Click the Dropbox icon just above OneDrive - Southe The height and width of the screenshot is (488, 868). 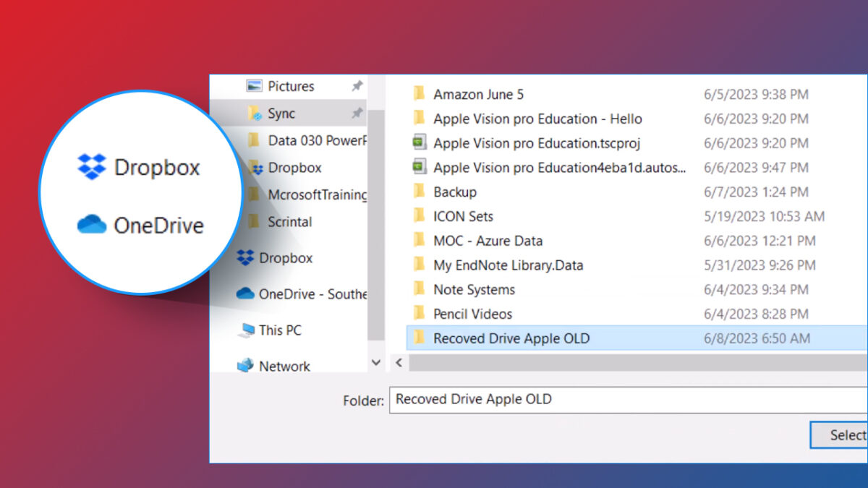pos(246,258)
